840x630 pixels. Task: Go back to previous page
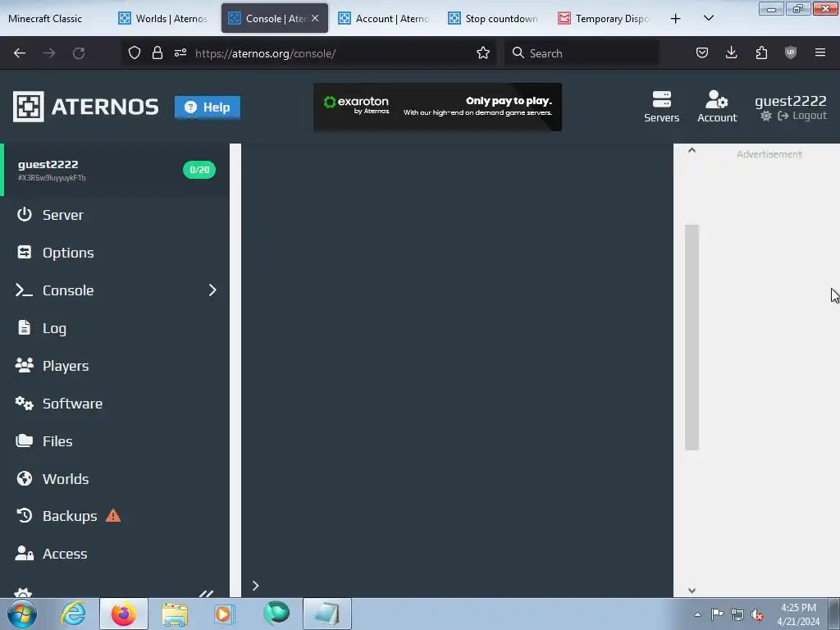tap(20, 53)
